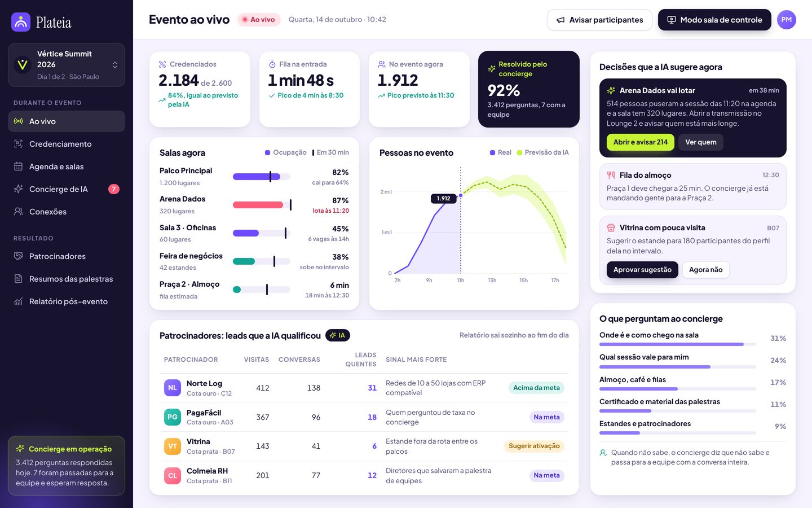Click the Ver quem button

click(x=701, y=142)
